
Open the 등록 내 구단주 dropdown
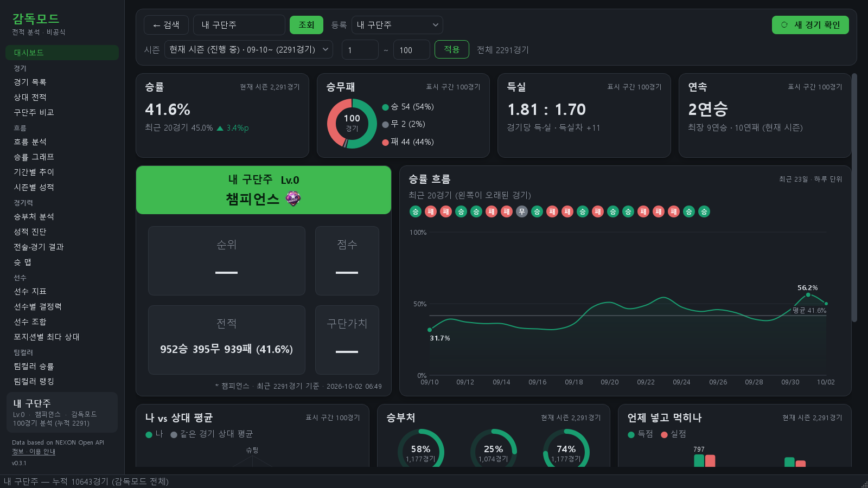click(x=397, y=25)
